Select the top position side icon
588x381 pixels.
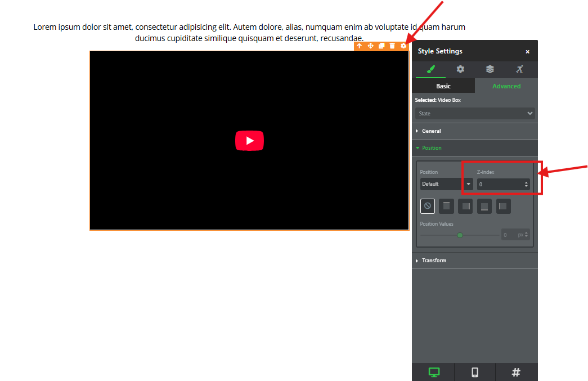click(446, 206)
